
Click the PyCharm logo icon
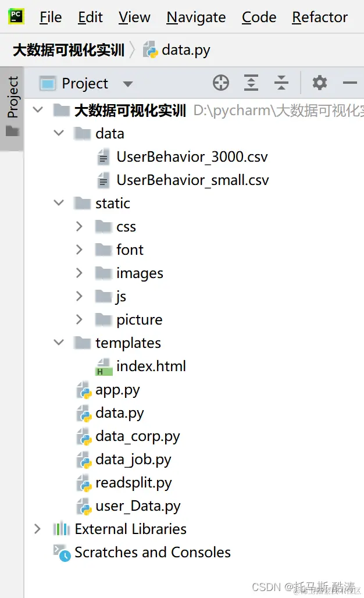(x=16, y=16)
